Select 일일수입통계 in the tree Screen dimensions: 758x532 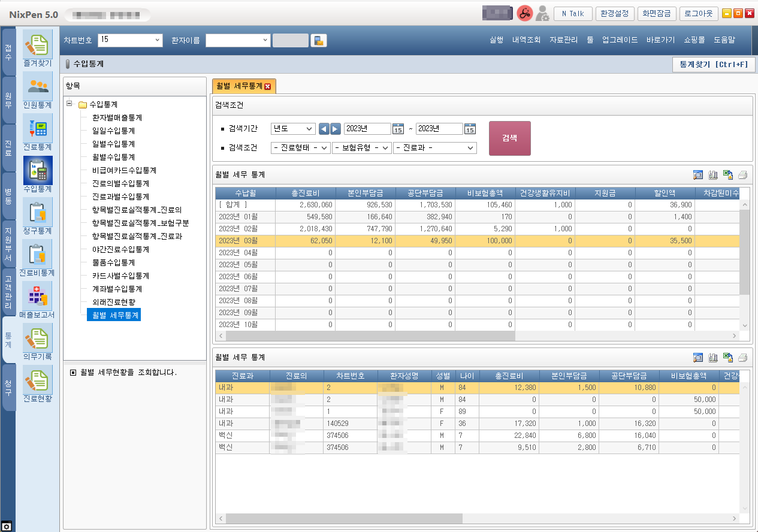[x=113, y=131]
